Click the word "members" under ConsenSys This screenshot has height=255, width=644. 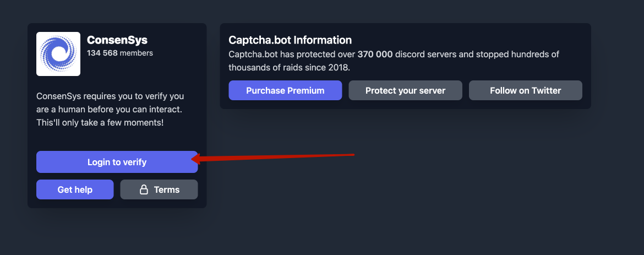pyautogui.click(x=137, y=53)
